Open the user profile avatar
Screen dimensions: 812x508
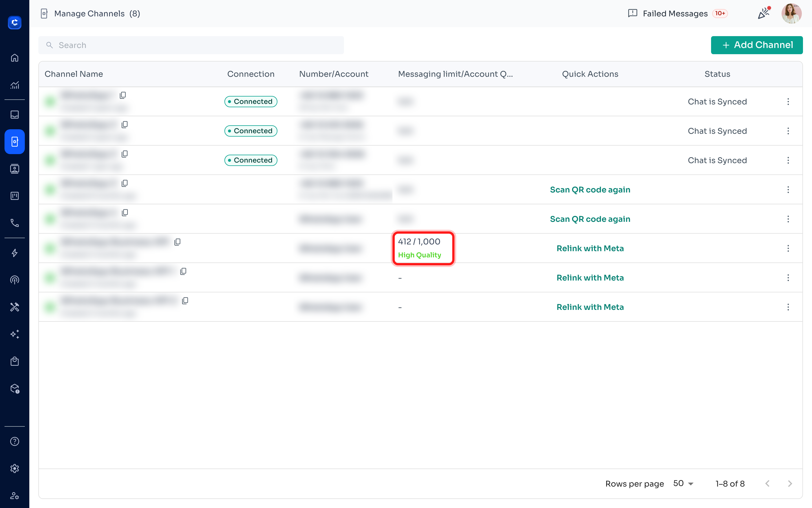click(x=791, y=14)
